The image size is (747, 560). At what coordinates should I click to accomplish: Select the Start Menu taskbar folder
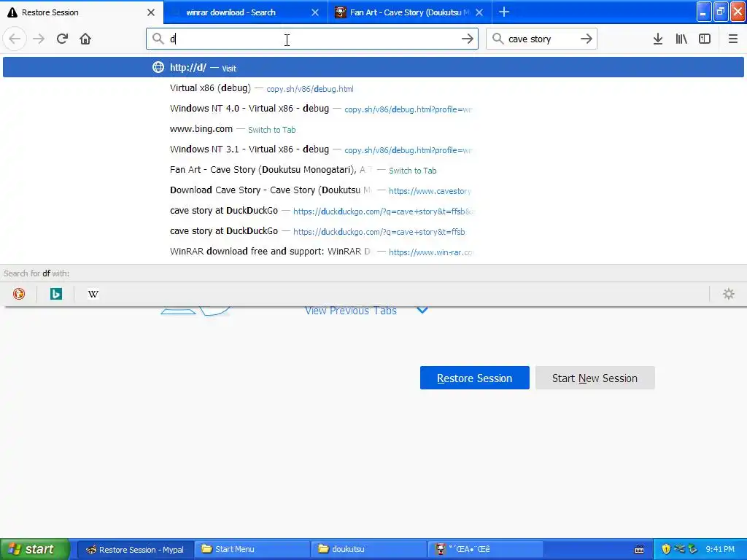(252, 550)
